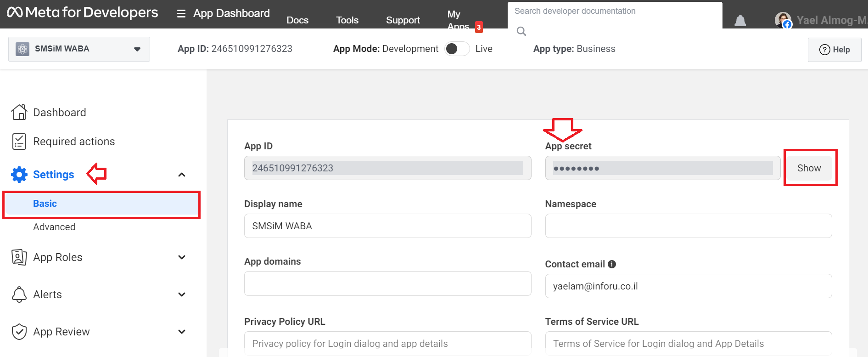Screen dimensions: 868x357
Task: Click the Meta for Developers logo
Action: [x=83, y=12]
